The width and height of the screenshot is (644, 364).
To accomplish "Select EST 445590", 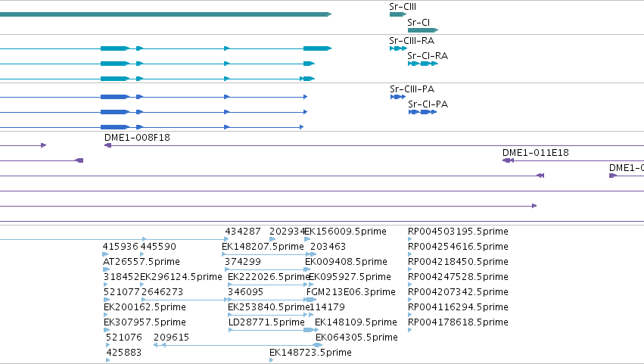I will tap(158, 247).
